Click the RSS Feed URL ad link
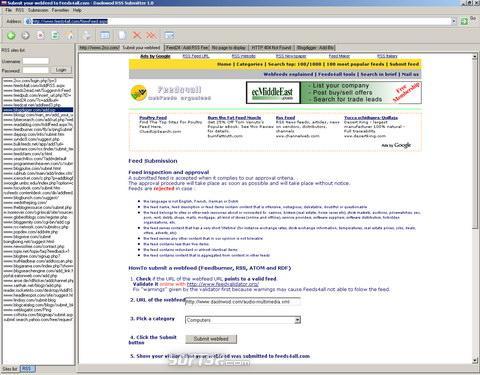 pyautogui.click(x=196, y=56)
